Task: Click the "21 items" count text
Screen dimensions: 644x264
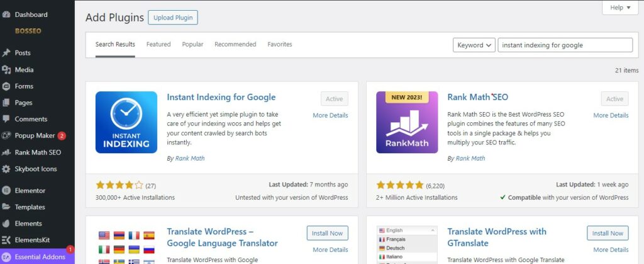Action: coord(627,71)
